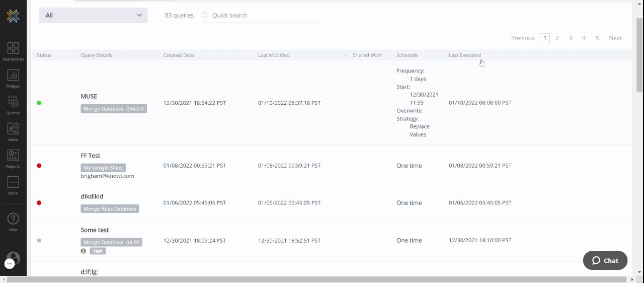Open the Widgets section
This screenshot has width=644, height=283.
click(x=13, y=78)
